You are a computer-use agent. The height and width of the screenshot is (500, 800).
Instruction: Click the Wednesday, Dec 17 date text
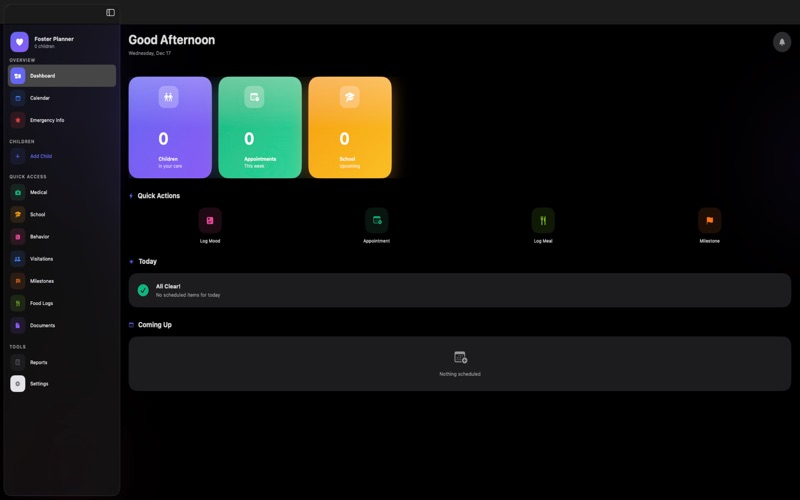(x=149, y=53)
